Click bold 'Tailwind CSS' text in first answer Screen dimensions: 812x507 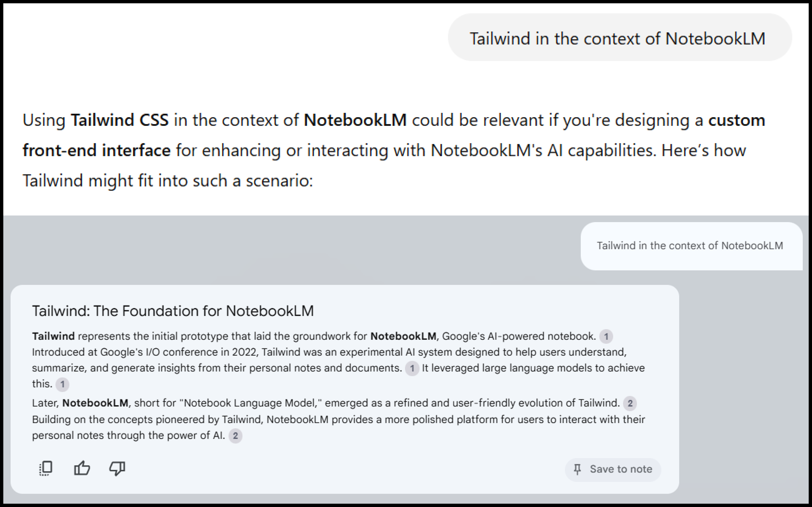(x=120, y=120)
